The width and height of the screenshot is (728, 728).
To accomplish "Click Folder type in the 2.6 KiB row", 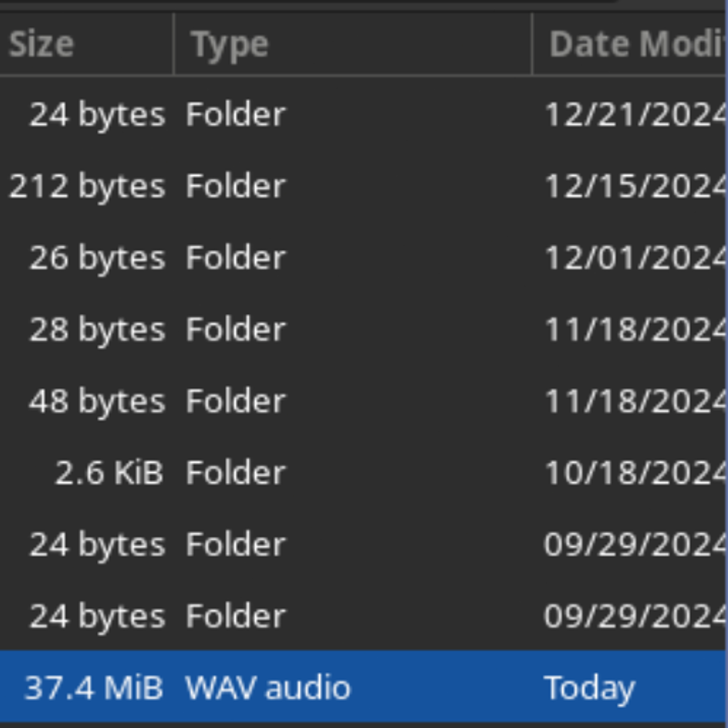I will point(236,472).
